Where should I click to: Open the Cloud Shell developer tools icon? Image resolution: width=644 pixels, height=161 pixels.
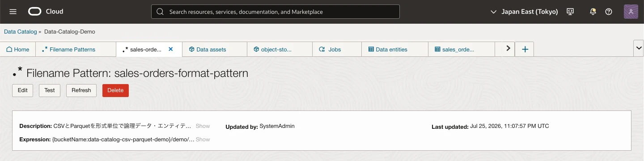[x=570, y=12]
